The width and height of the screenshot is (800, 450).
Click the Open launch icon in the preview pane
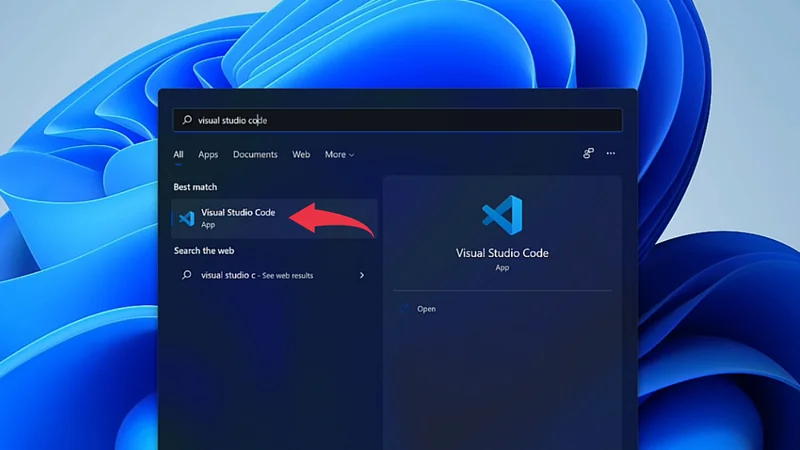405,309
